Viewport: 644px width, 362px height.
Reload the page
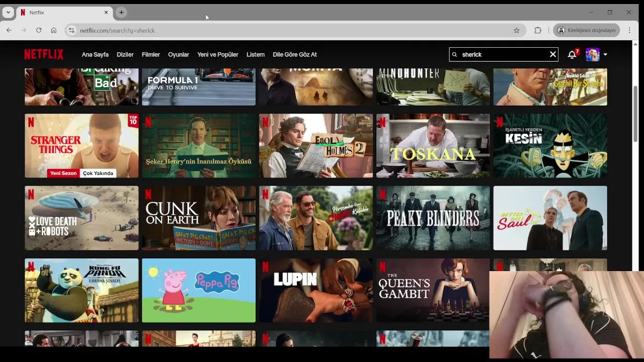tap(39, 30)
